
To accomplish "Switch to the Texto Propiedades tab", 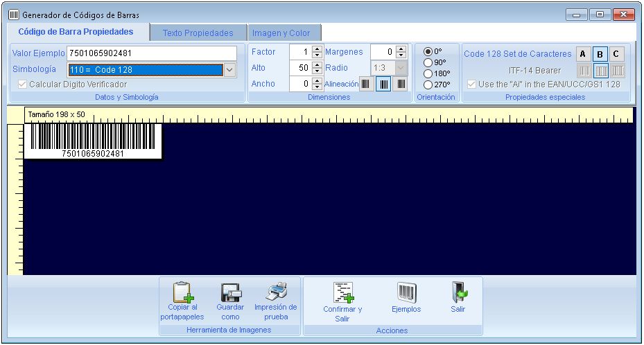I will click(198, 33).
